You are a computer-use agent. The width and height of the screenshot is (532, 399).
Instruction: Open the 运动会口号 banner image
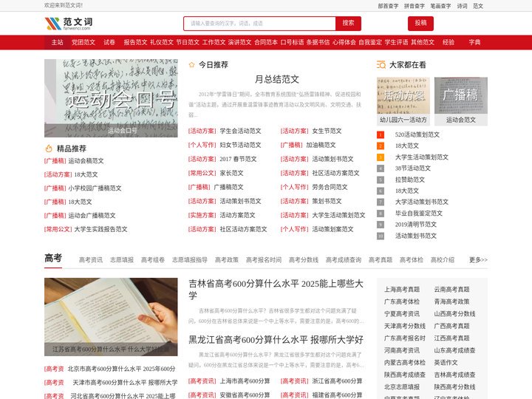point(111,98)
